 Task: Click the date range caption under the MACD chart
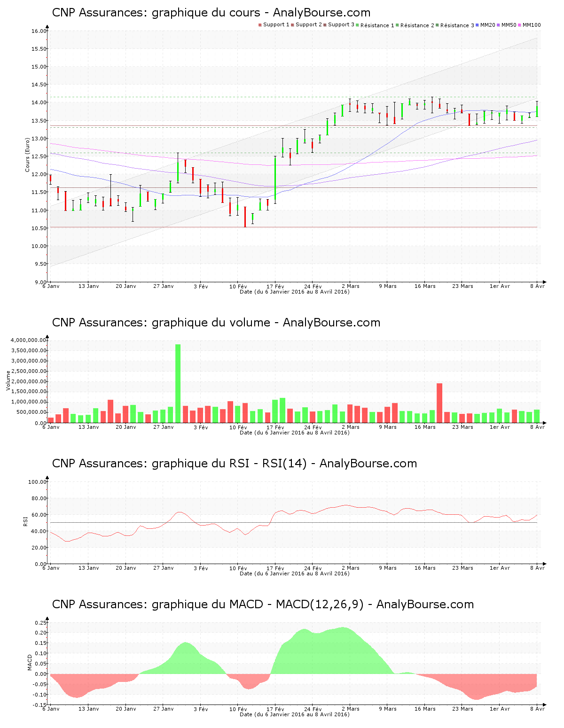click(x=295, y=714)
